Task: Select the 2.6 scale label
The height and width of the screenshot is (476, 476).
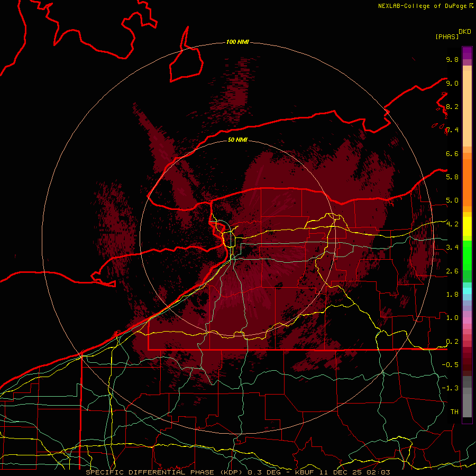Action: [x=452, y=271]
